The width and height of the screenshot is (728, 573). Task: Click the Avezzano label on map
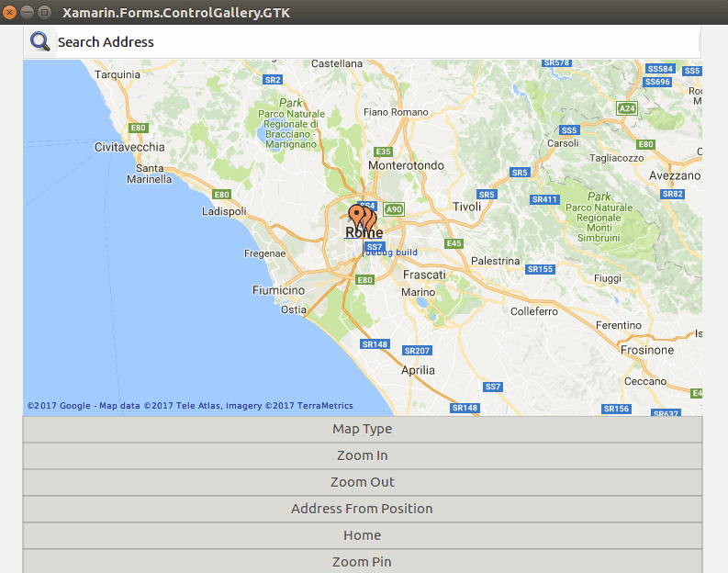(675, 175)
